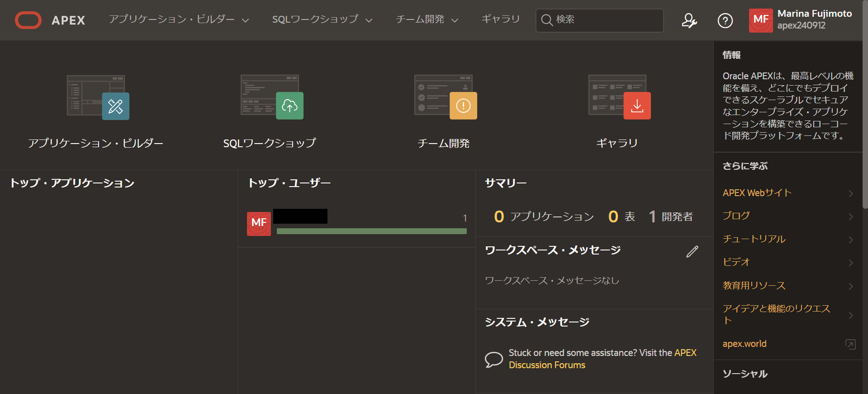868x394 pixels.
Task: Click the 1 開発者 summary count
Action: 670,217
